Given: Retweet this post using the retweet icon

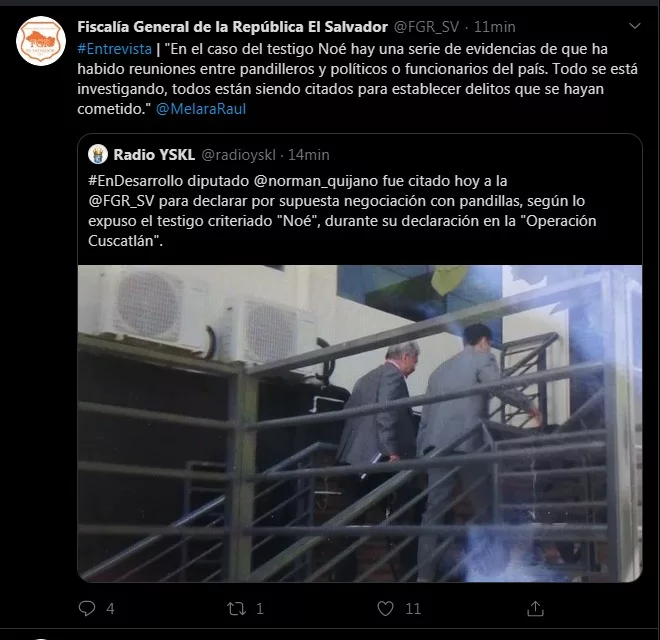Looking at the screenshot, I should (237, 609).
